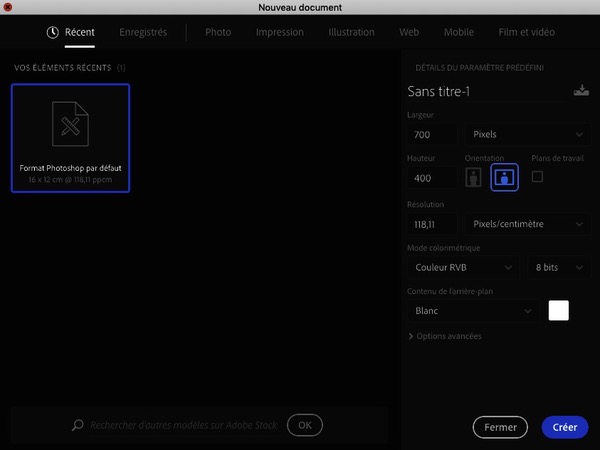Click the Créer button

565,427
